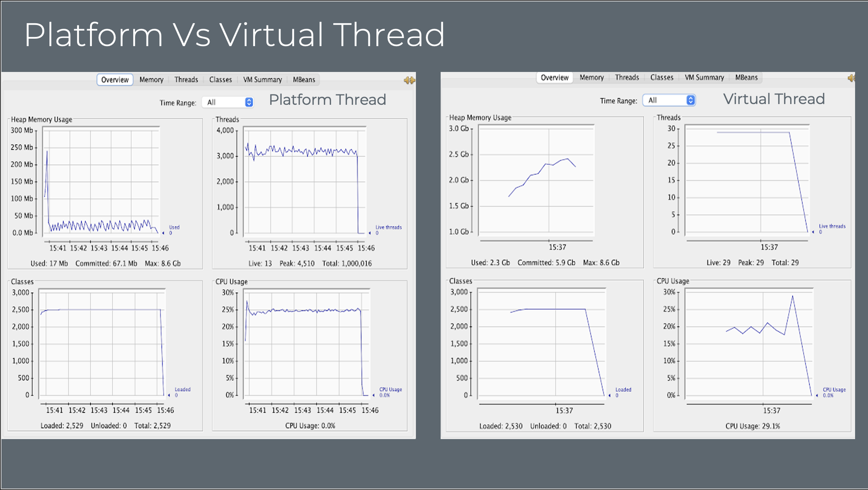Click the Time Range stepper arrows on left panel
Viewport: 868px width, 490px height.
click(249, 102)
